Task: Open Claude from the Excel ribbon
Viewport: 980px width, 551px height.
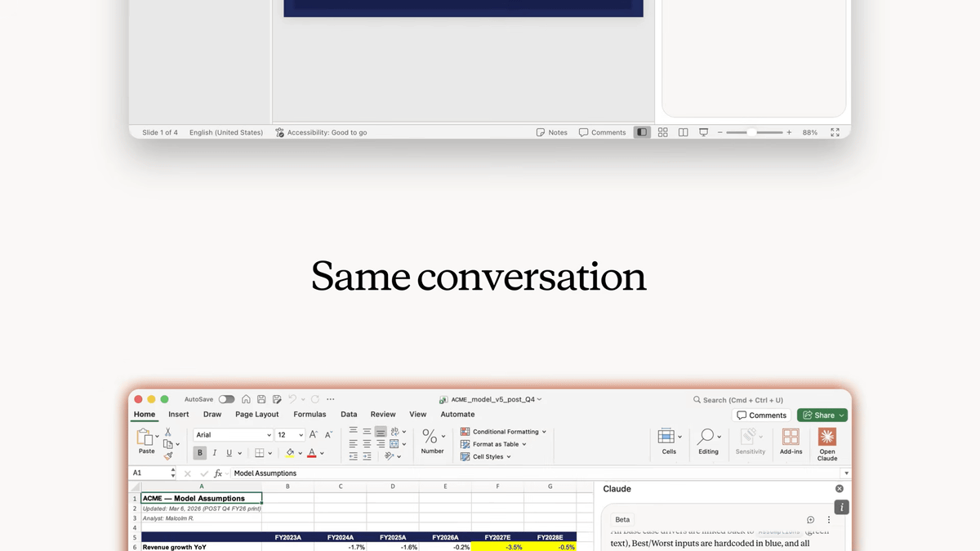Action: pyautogui.click(x=826, y=443)
